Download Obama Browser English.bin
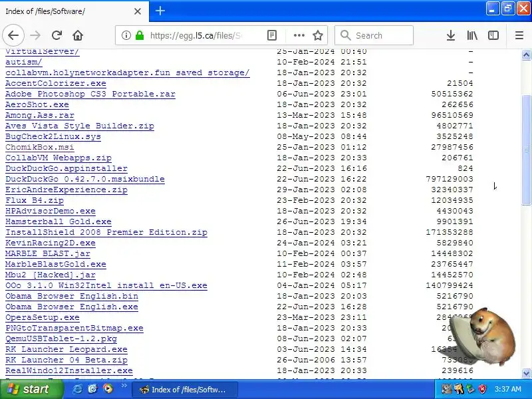The width and height of the screenshot is (532, 399). point(72,296)
